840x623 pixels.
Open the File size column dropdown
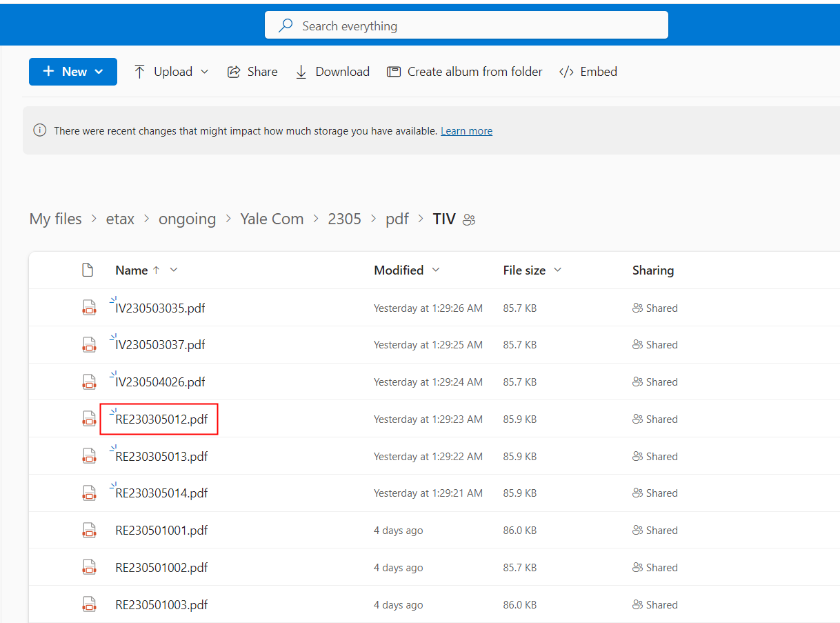(557, 270)
